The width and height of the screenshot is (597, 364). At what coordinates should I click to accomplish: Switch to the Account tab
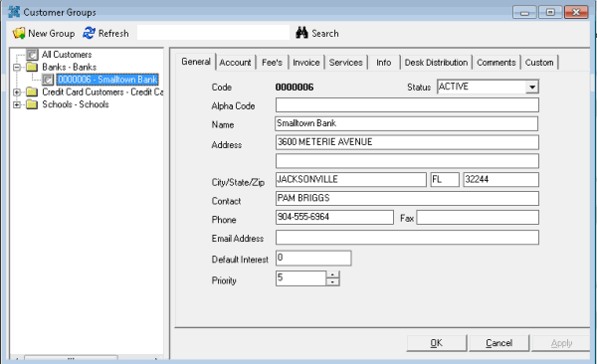[235, 63]
